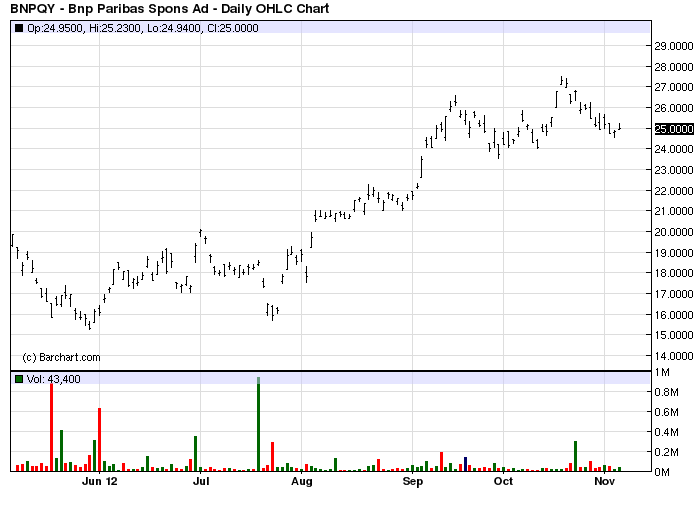The height and width of the screenshot is (512, 700).
Task: Click the 'Jul' date axis label
Action: click(201, 481)
